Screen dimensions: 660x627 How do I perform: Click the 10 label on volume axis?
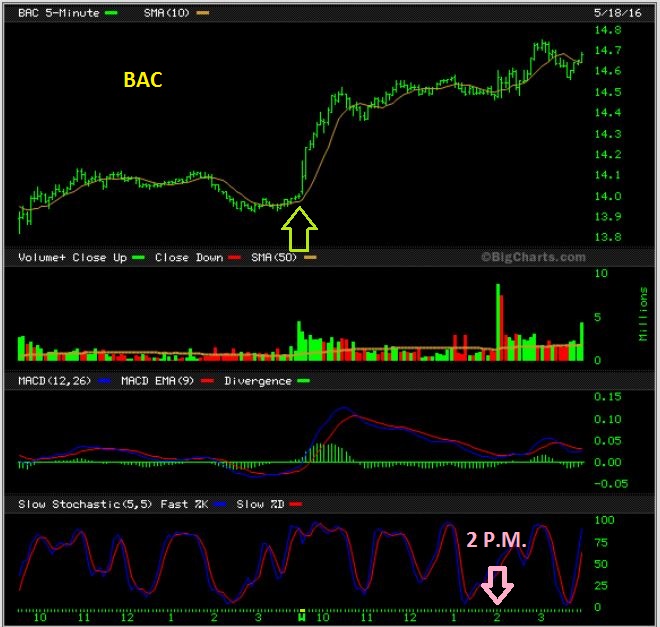coord(601,274)
